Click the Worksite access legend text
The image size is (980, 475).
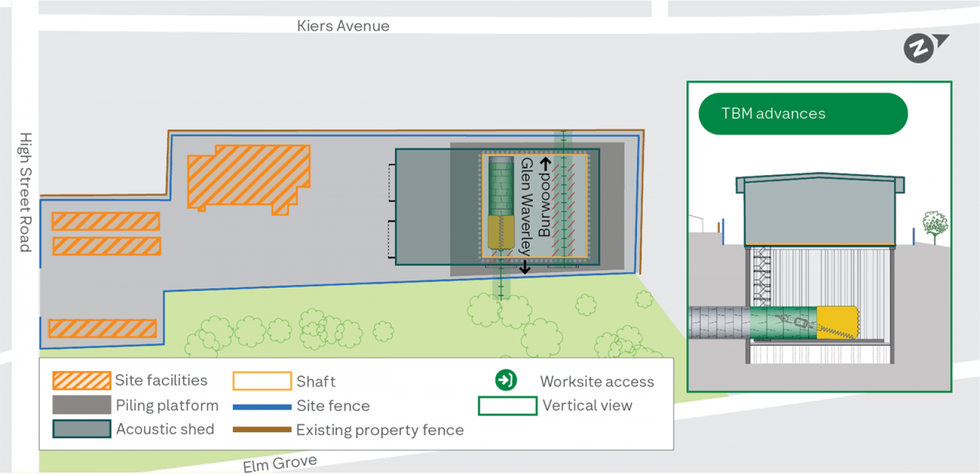click(x=597, y=381)
